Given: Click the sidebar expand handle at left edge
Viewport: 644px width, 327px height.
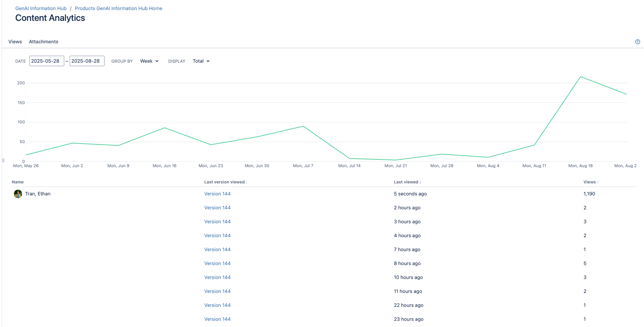Looking at the screenshot, I should pyautogui.click(x=3, y=160).
